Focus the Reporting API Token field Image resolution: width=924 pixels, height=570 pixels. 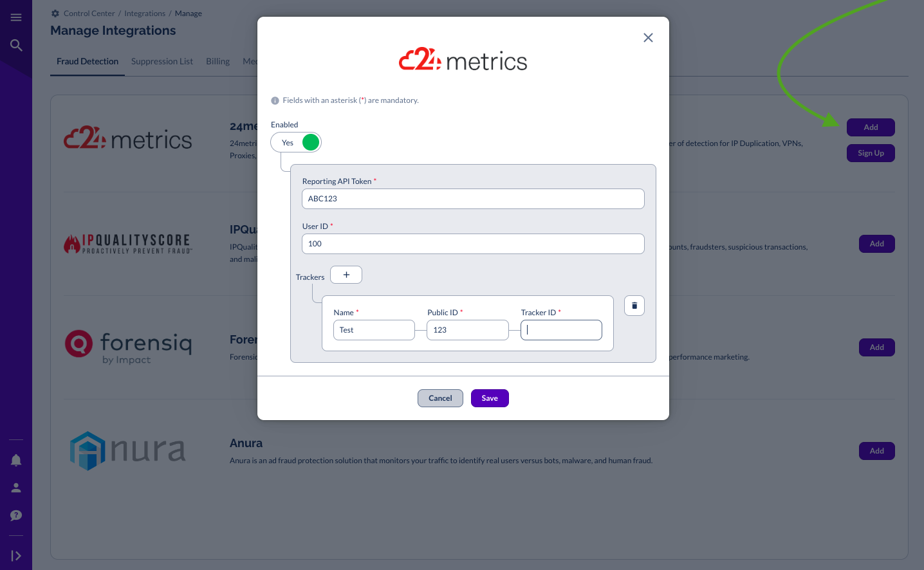473,199
